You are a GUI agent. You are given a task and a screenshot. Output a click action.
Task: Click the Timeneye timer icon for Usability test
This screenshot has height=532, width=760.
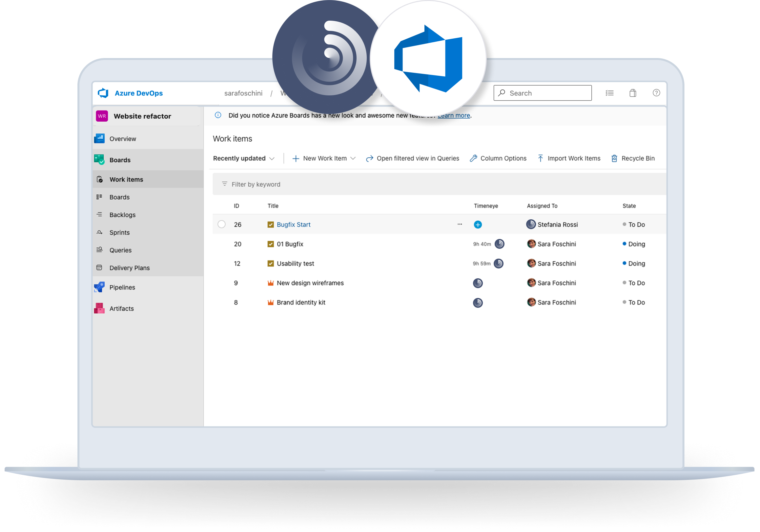click(x=499, y=264)
